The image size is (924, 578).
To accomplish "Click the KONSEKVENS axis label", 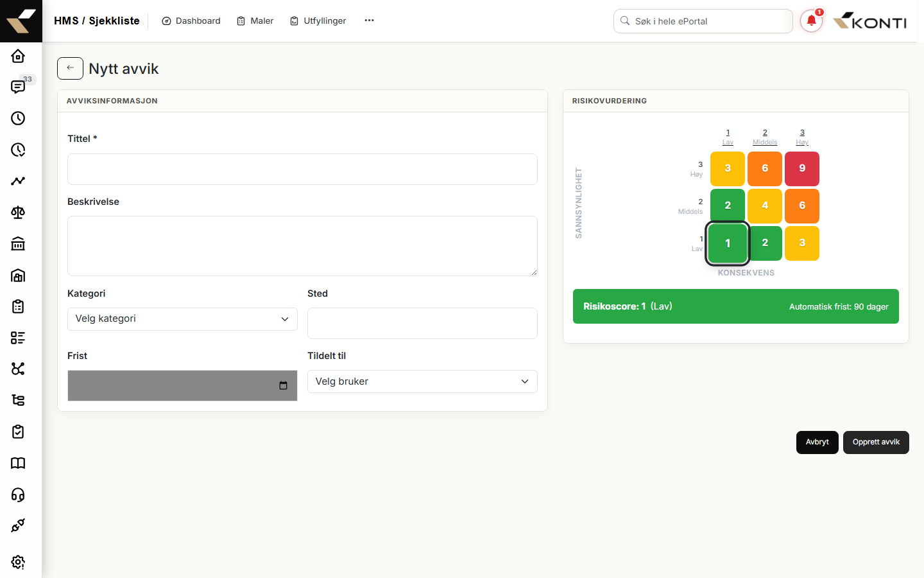I will [746, 273].
